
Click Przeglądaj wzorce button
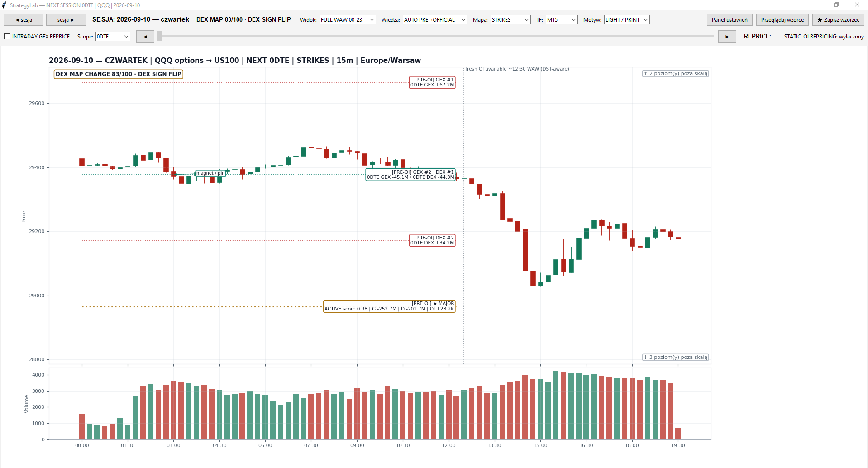782,20
